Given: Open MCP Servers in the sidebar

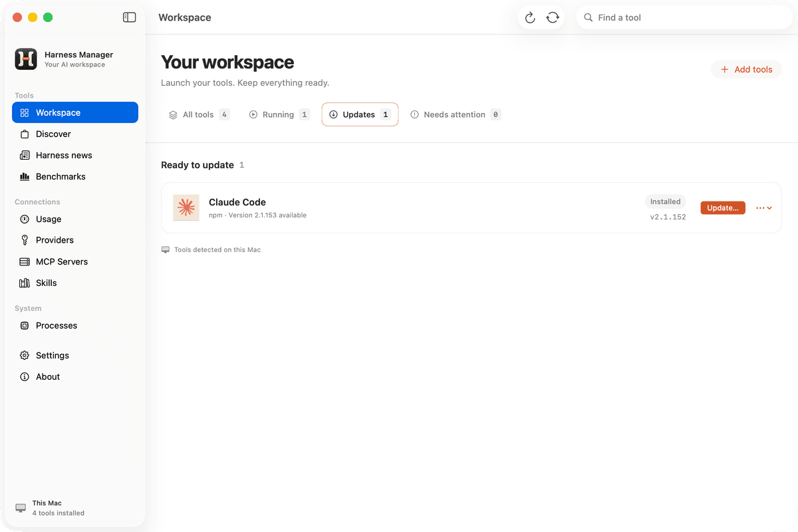Looking at the screenshot, I should pos(75,261).
